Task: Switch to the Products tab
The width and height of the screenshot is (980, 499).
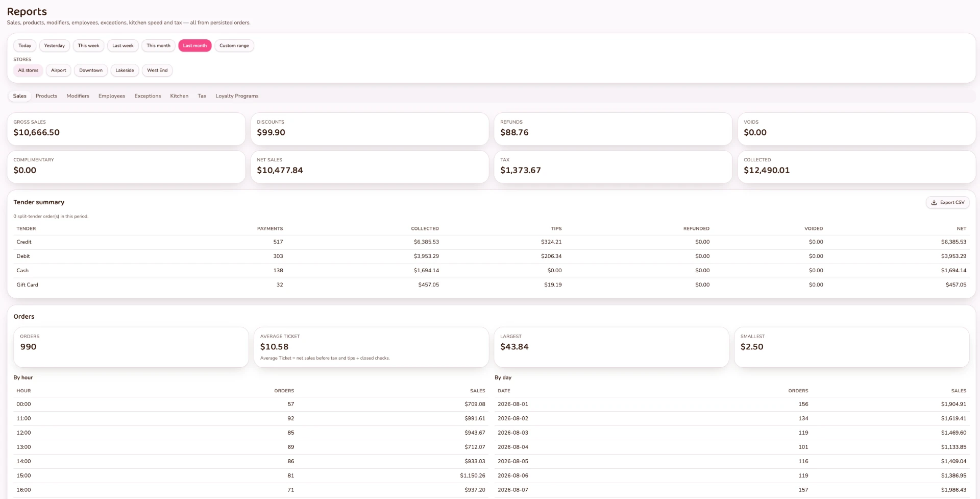Action: pos(46,96)
